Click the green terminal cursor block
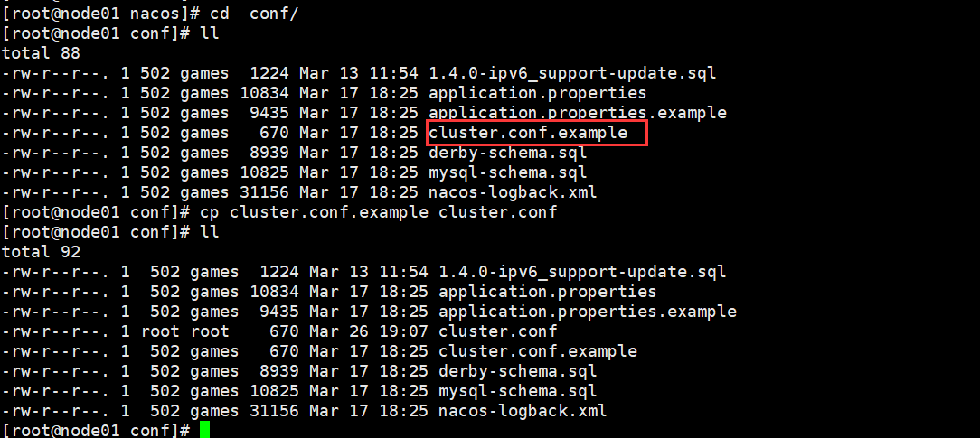 point(204,431)
